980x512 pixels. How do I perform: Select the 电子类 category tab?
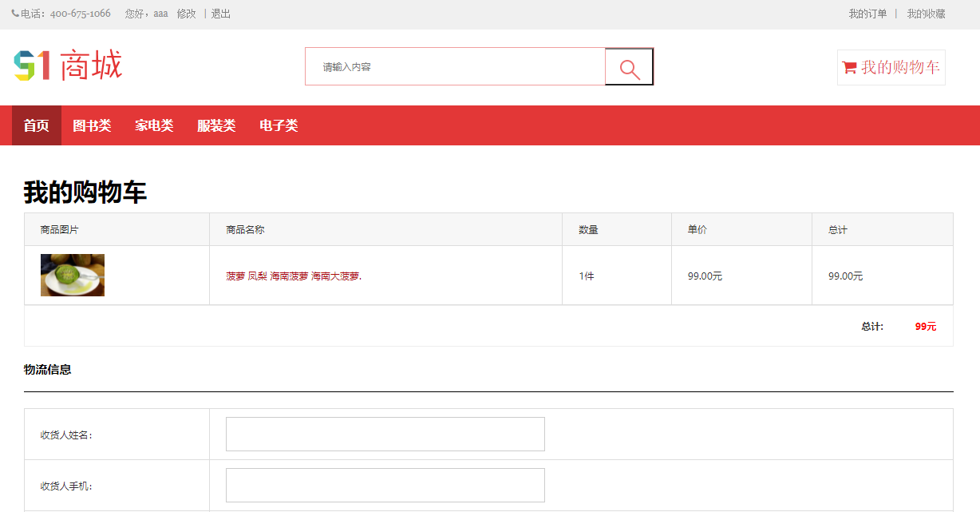pyautogui.click(x=279, y=125)
